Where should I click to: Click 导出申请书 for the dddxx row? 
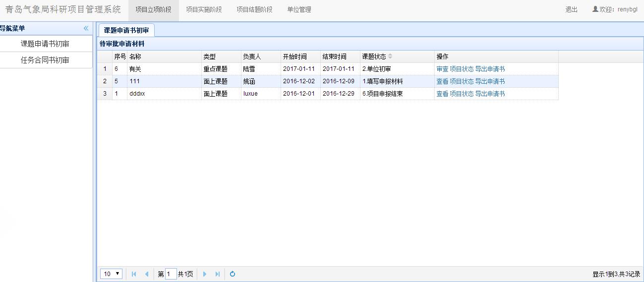pyautogui.click(x=490, y=94)
